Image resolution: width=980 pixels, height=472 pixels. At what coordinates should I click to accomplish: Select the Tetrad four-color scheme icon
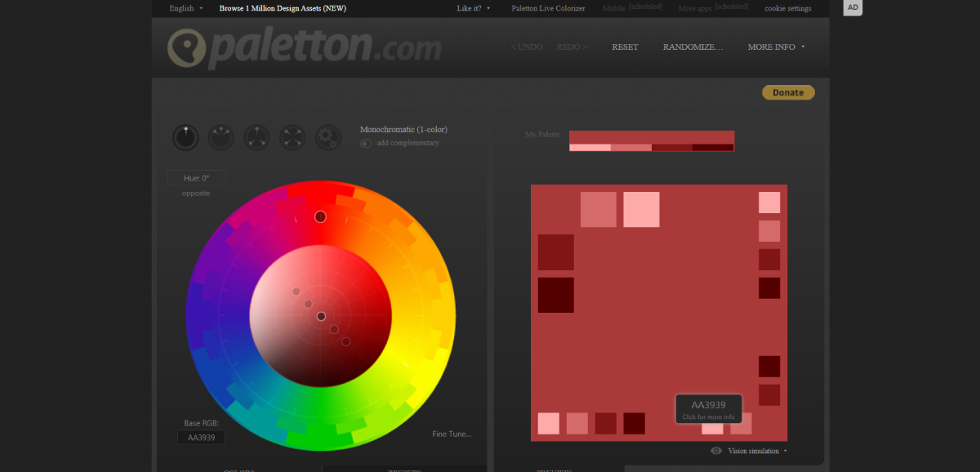click(292, 137)
